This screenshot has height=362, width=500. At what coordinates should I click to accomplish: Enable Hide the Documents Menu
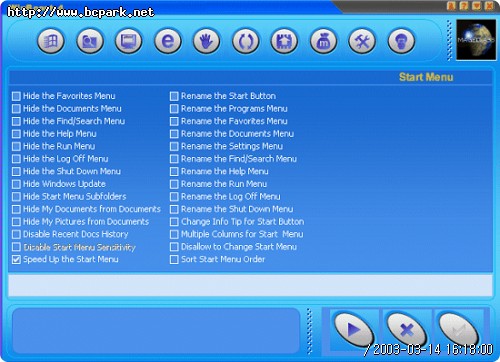[x=16, y=109]
